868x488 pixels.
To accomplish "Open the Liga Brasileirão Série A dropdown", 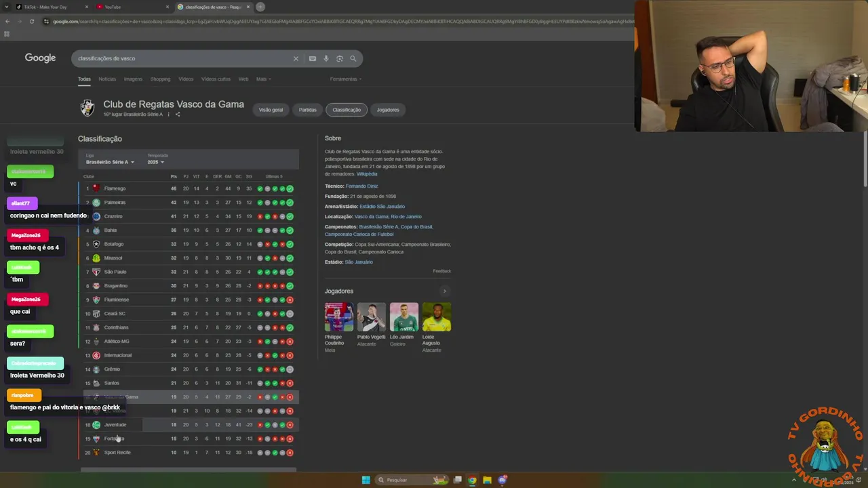I will [110, 162].
